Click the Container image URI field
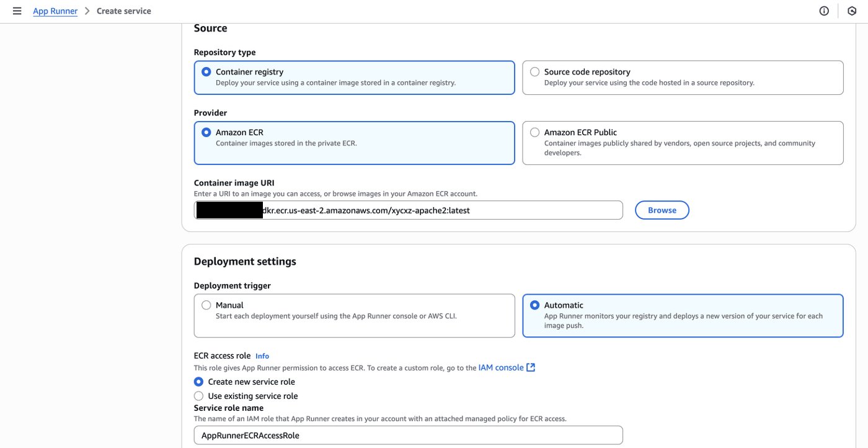Image resolution: width=868 pixels, height=448 pixels. coord(434,210)
